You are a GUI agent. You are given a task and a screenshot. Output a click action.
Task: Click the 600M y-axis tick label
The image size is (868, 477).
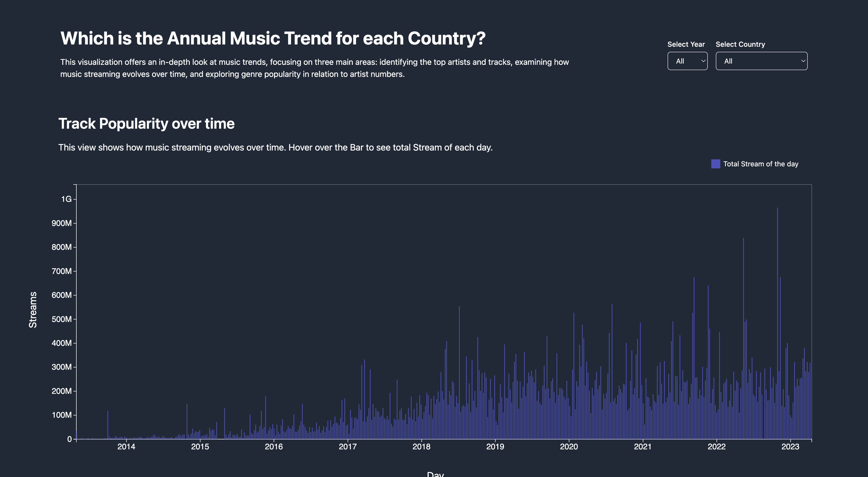pos(62,295)
